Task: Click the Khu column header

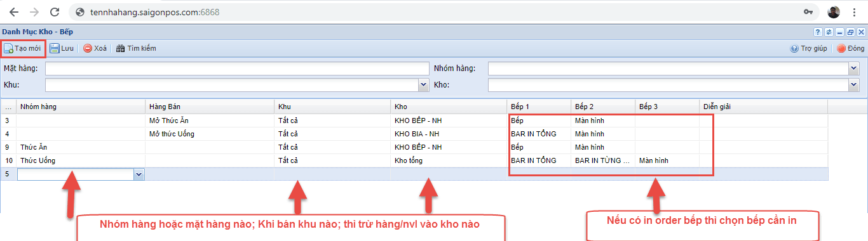Action: click(332, 107)
